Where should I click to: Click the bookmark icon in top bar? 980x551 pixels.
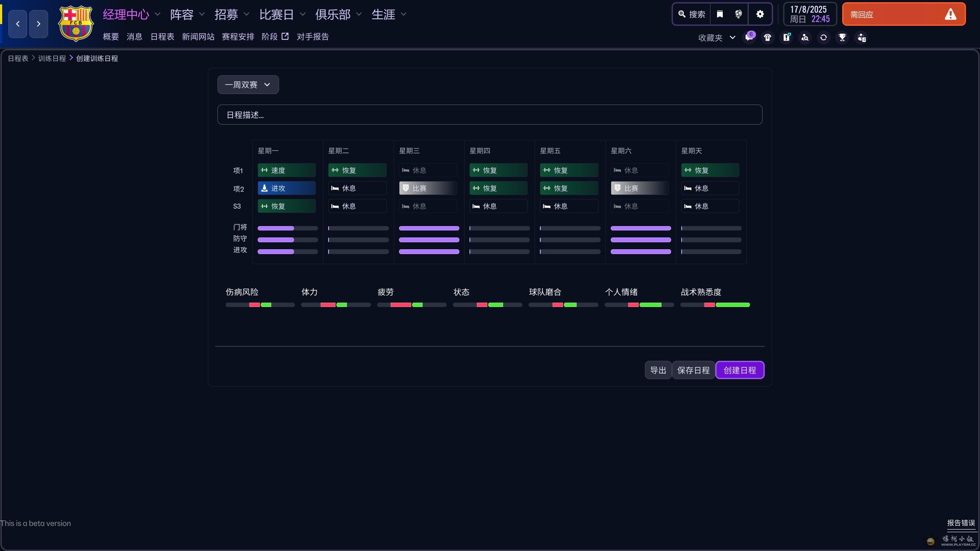pos(720,14)
